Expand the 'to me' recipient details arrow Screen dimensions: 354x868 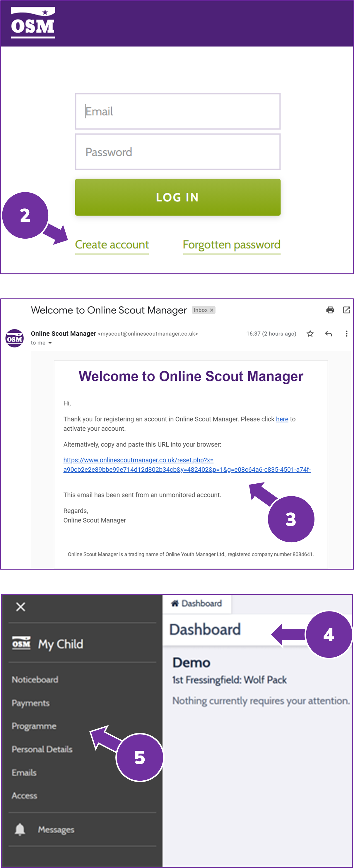[x=50, y=343]
